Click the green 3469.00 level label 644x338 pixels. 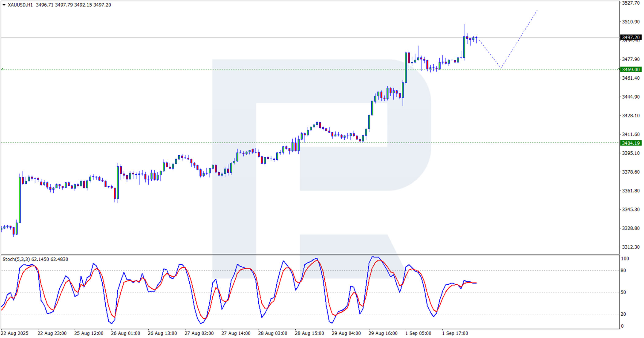[x=631, y=70]
